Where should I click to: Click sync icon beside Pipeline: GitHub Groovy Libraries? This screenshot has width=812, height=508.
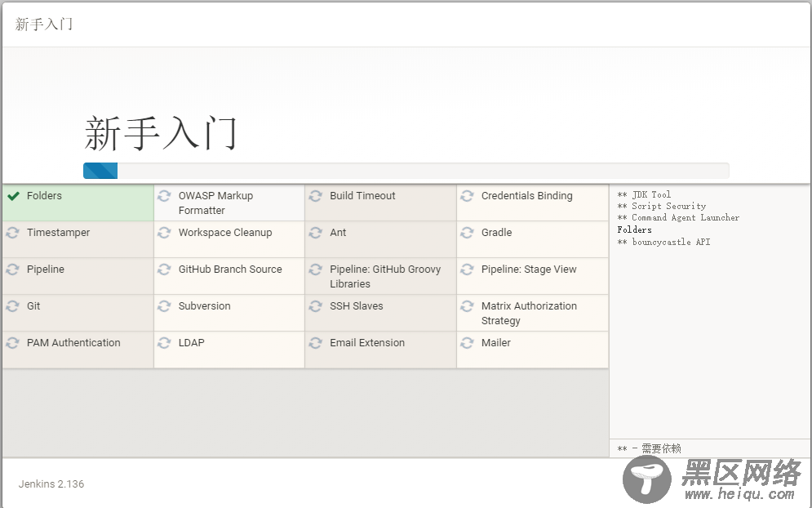pyautogui.click(x=315, y=270)
